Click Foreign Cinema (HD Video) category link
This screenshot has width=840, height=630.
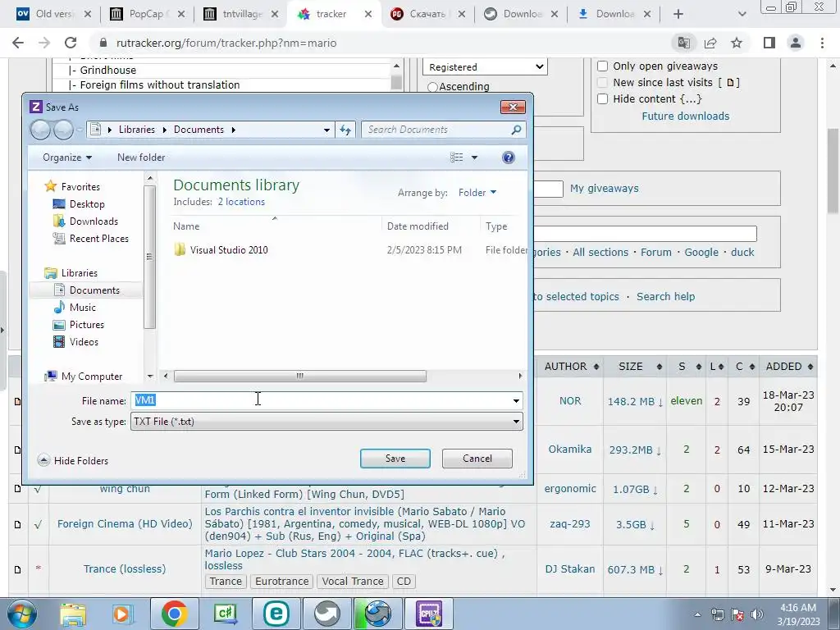point(125,524)
